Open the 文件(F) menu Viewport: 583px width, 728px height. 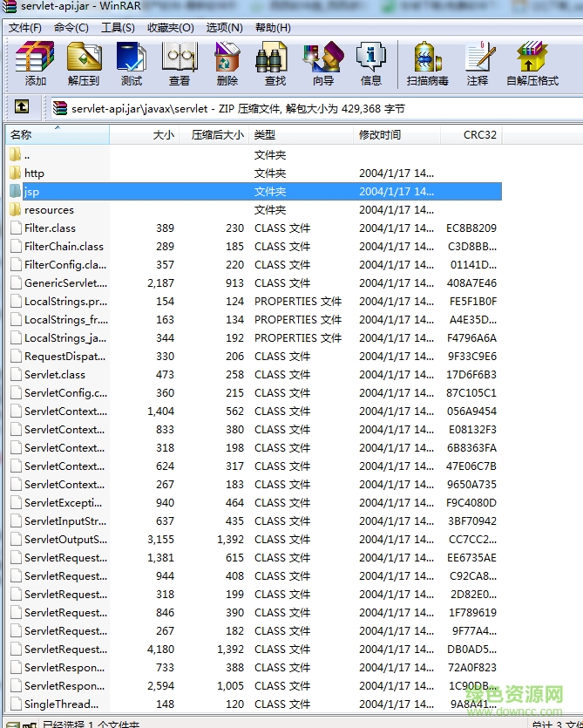tap(25, 28)
